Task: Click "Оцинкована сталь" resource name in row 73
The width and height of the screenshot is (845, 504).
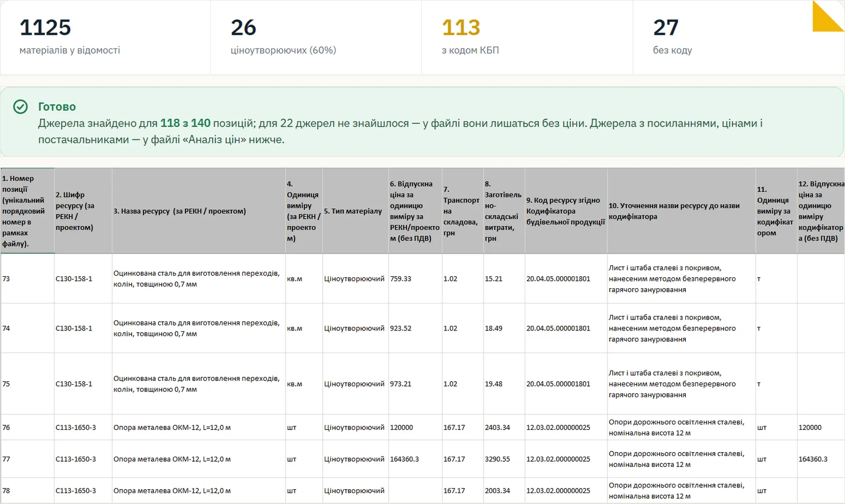Action: [x=199, y=279]
